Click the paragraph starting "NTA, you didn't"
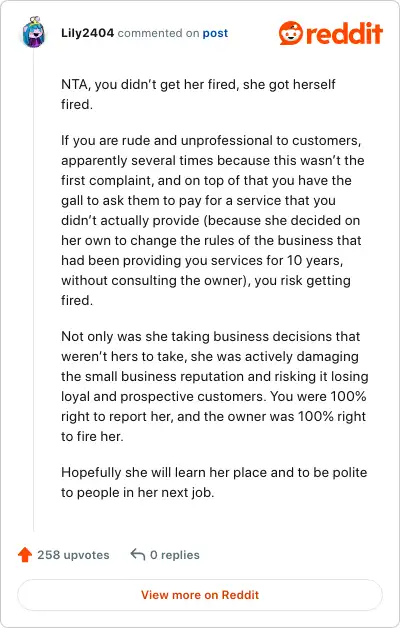Viewport: 400px width, 628px height. pos(198,94)
